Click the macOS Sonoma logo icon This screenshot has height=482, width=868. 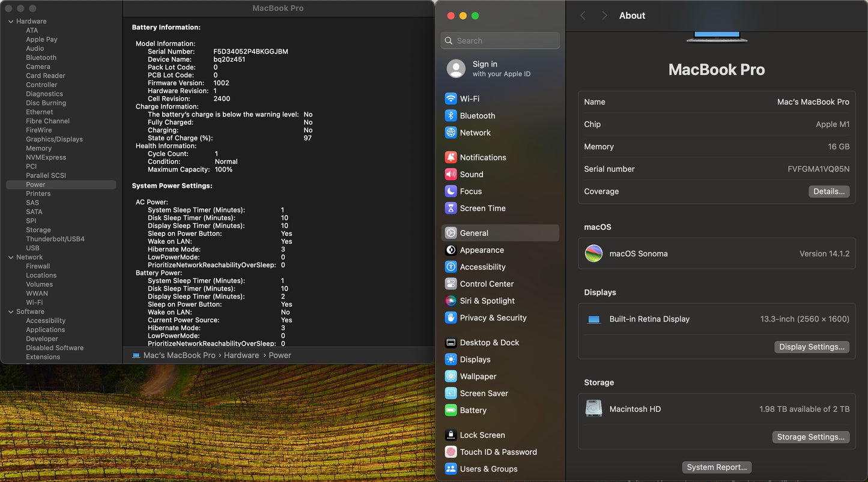[593, 253]
